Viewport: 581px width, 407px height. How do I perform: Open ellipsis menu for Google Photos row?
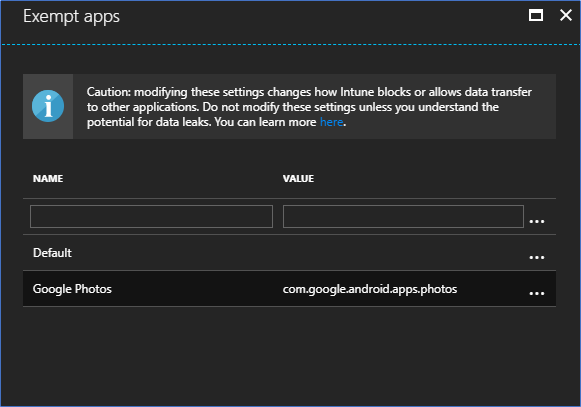click(x=537, y=293)
